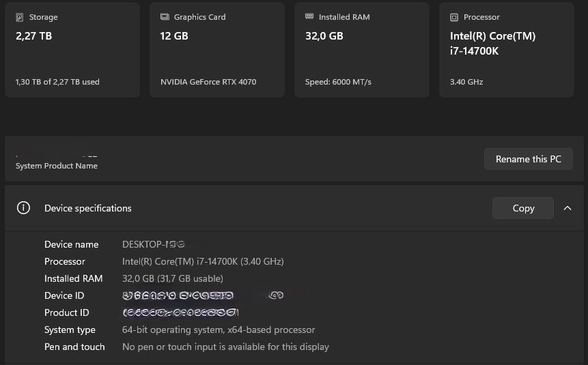Select the '3.40 GHz' text in Processor card
The image size is (588, 365).
click(466, 82)
